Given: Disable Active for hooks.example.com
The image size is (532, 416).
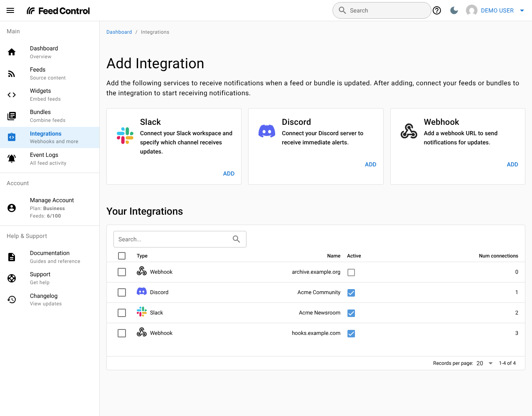Looking at the screenshot, I should 351,334.
